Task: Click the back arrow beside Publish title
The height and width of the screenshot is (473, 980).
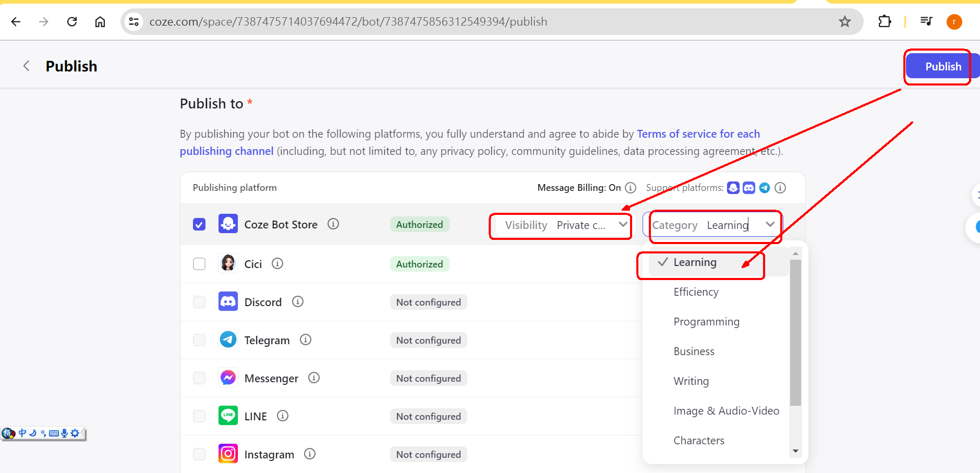Action: [27, 66]
